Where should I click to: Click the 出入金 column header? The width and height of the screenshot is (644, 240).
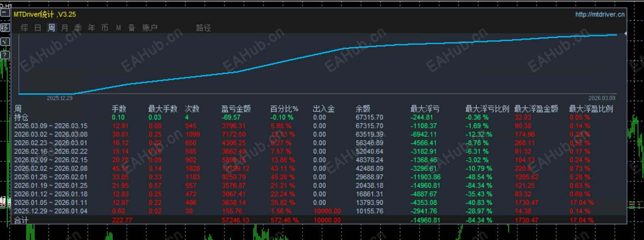[324, 108]
